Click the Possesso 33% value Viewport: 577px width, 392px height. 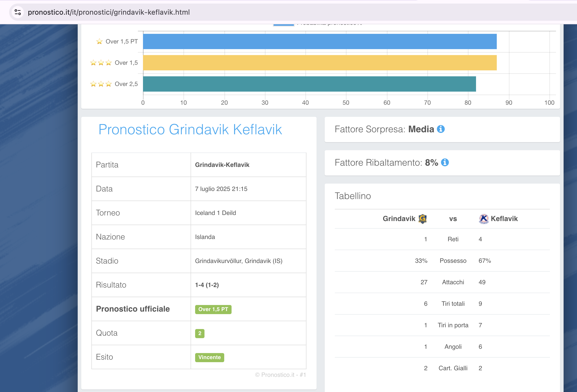pos(421,261)
